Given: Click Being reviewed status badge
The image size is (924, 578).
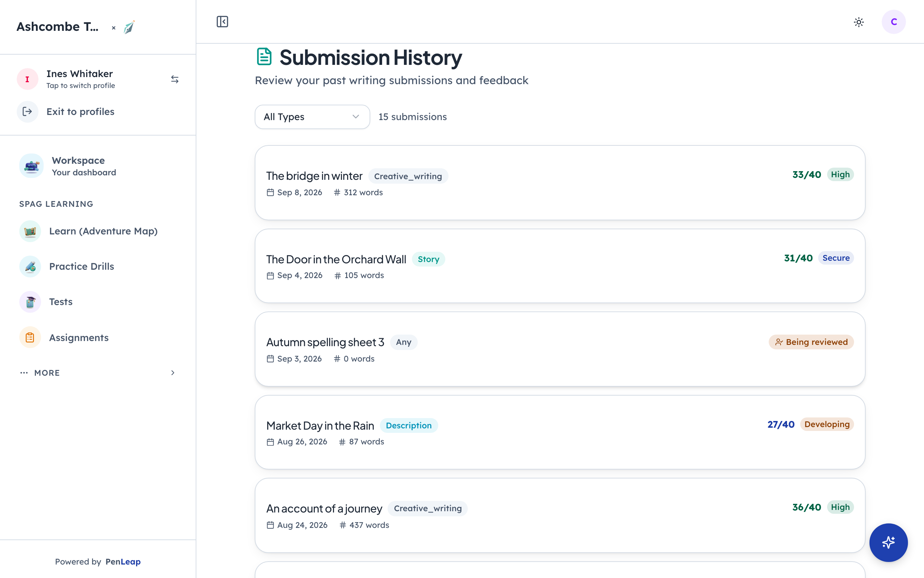Looking at the screenshot, I should (x=811, y=342).
